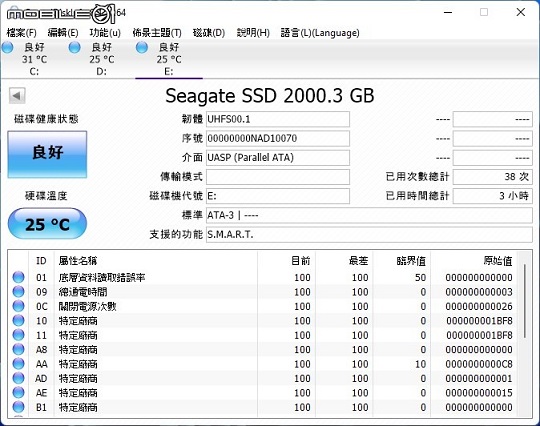Click status icon of attribute 0C row

(18, 306)
